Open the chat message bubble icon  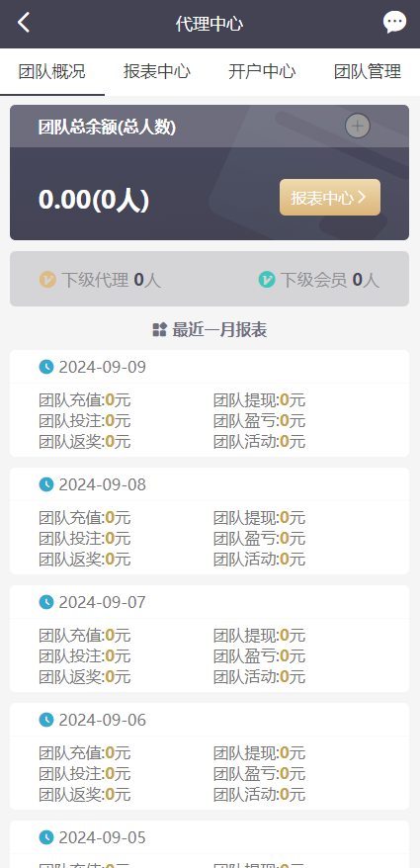pos(394,23)
